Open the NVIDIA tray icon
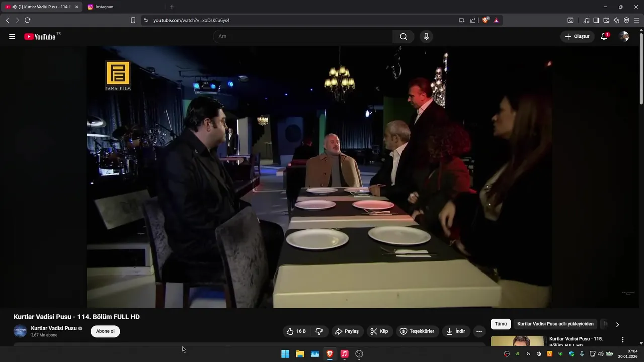The image size is (644, 362). pyautogui.click(x=517, y=354)
